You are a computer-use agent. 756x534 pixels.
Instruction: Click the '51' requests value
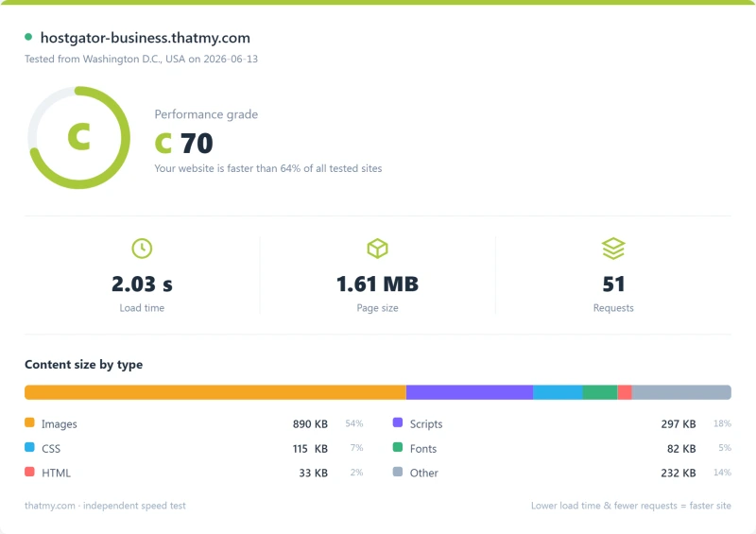pos(613,284)
